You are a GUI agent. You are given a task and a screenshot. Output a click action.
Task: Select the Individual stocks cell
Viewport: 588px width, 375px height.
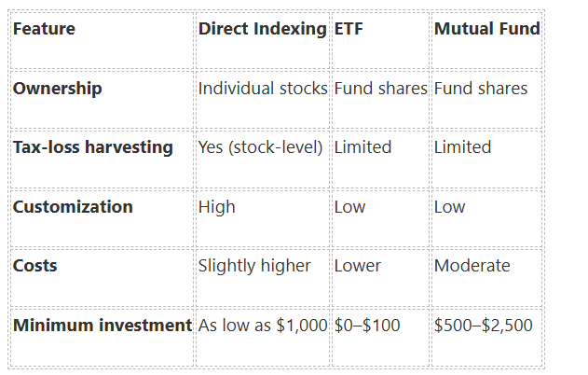tap(263, 89)
